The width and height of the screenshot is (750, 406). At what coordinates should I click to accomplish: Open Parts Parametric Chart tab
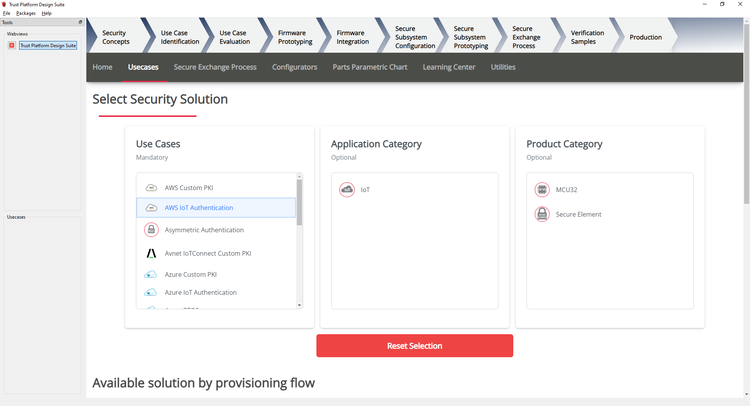tap(370, 67)
